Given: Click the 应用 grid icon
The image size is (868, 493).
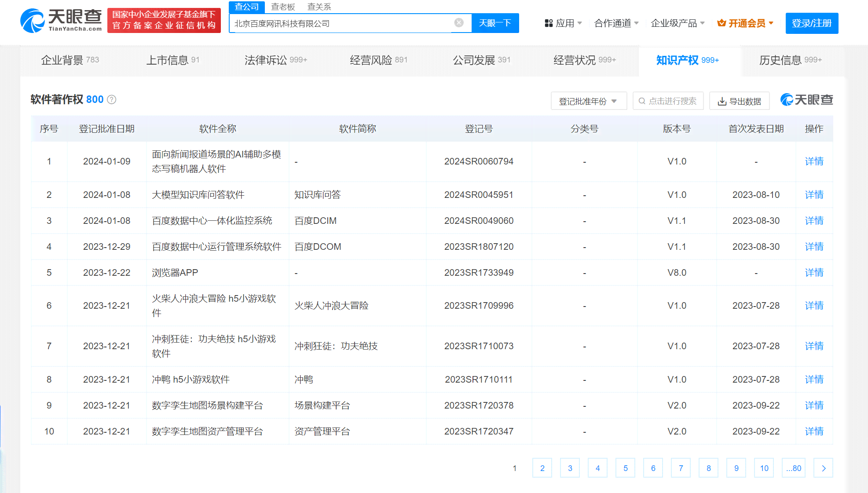Looking at the screenshot, I should click(547, 23).
